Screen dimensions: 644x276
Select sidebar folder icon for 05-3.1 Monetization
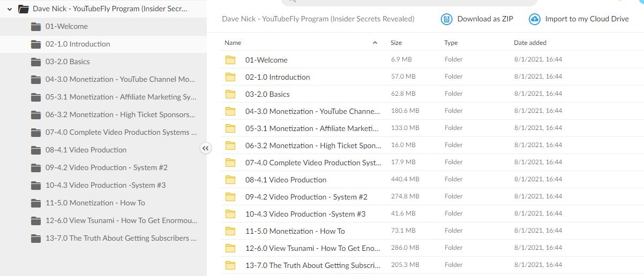click(x=36, y=97)
